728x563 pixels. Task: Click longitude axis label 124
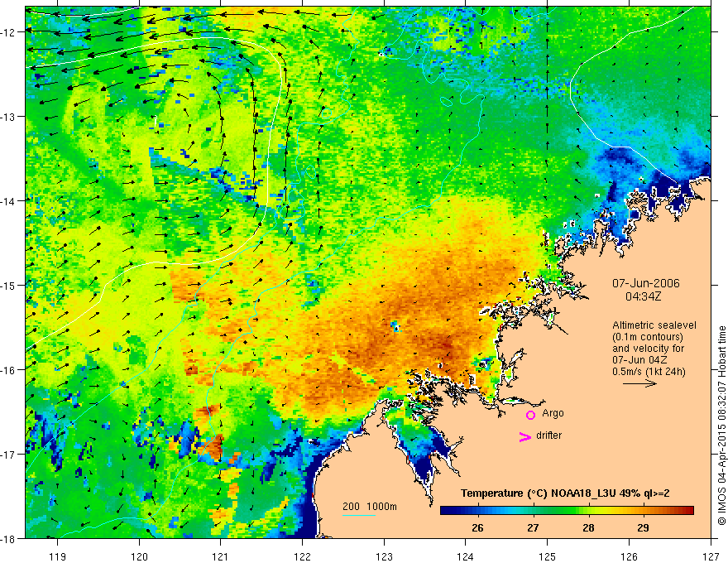465,556
